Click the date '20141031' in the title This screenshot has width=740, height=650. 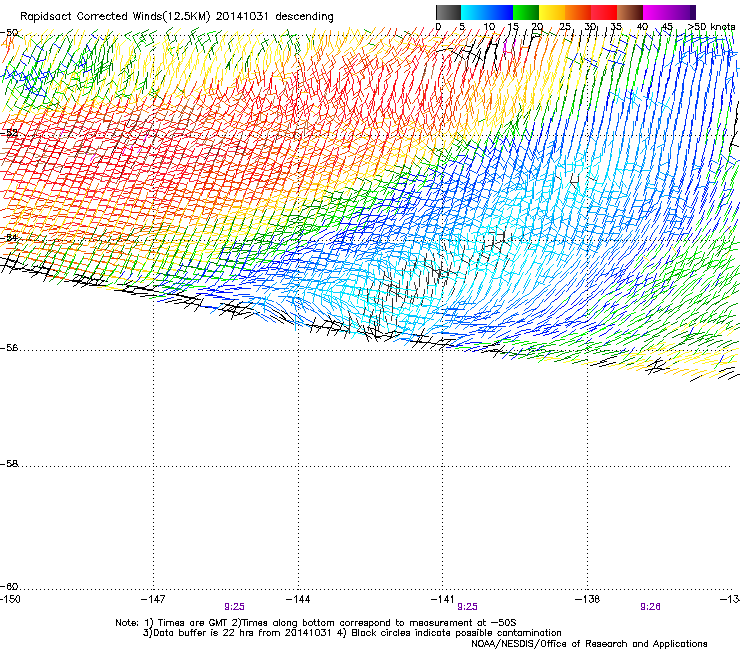pos(242,17)
